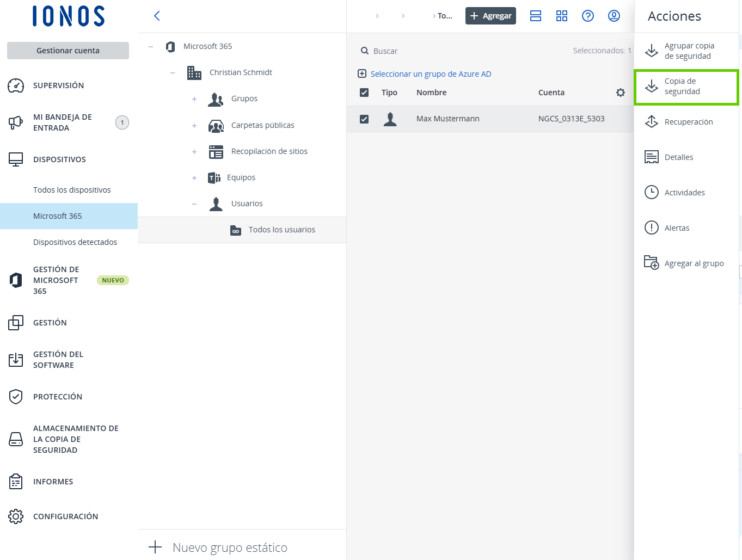This screenshot has width=742, height=560.
Task: Switch to the list view icon
Action: point(535,16)
